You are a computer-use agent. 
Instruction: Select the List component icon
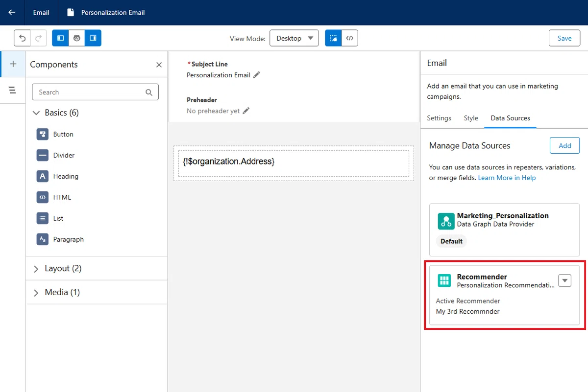(x=43, y=218)
